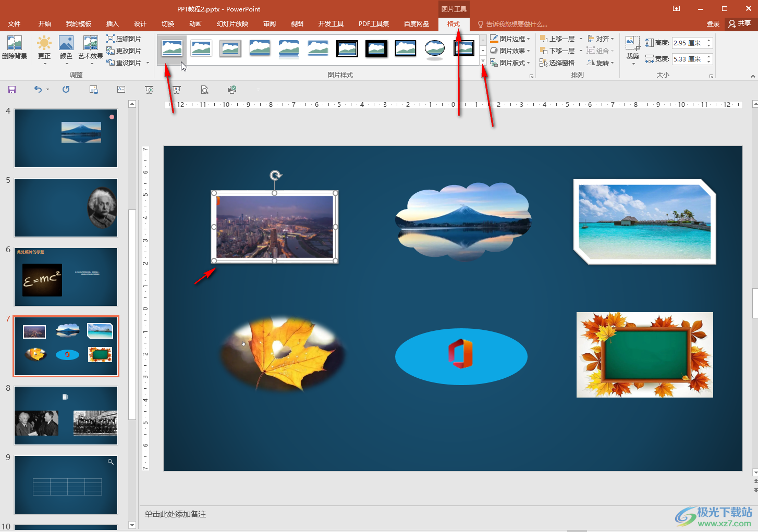Screen dimensions: 758x532
Task: Open the Picture Layout (图片版式) menu
Action: [510, 63]
